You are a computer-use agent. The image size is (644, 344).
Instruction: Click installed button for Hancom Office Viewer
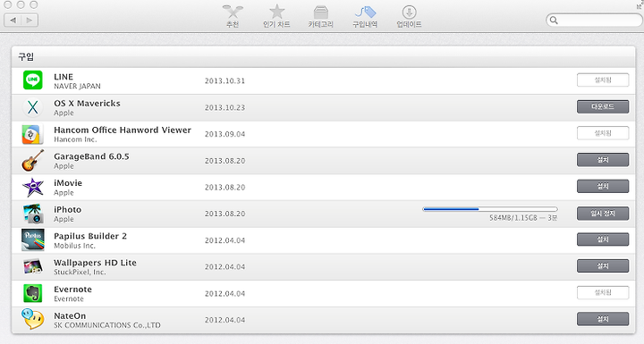pyautogui.click(x=603, y=133)
